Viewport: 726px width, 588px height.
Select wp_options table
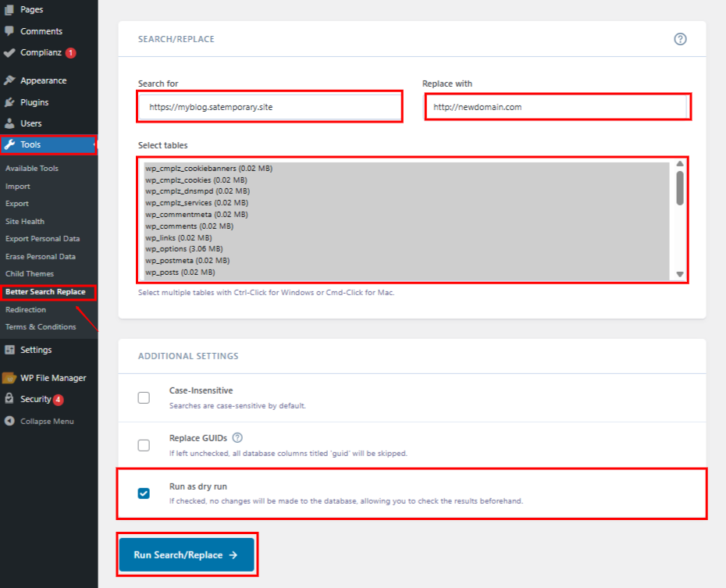click(x=407, y=249)
